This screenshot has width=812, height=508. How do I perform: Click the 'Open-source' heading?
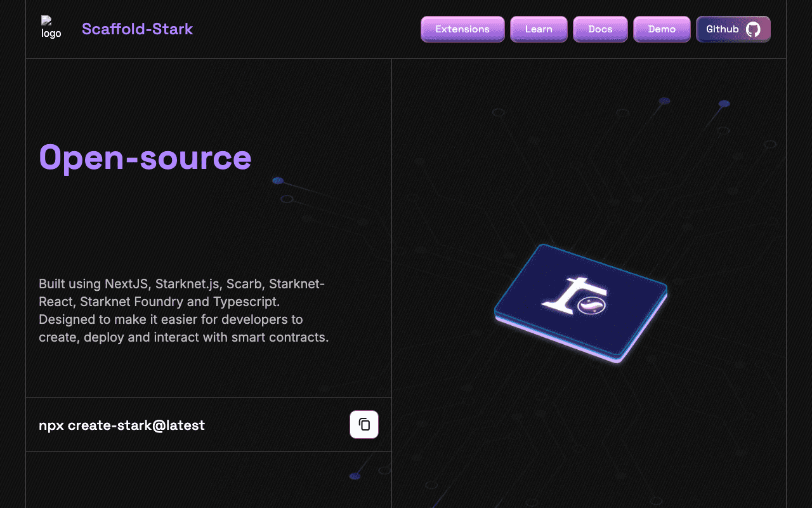[145, 157]
